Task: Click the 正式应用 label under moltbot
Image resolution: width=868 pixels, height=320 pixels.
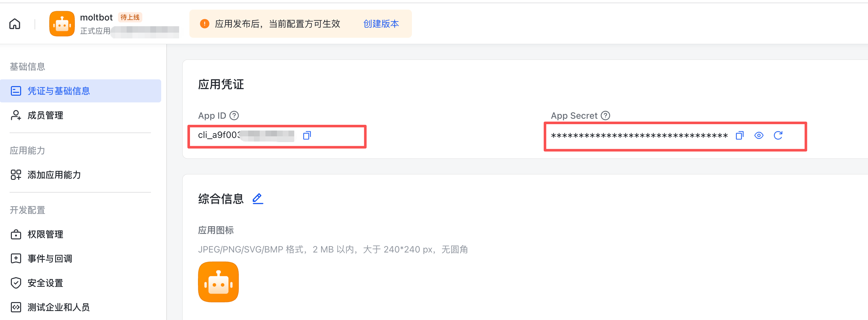Action: tap(95, 31)
